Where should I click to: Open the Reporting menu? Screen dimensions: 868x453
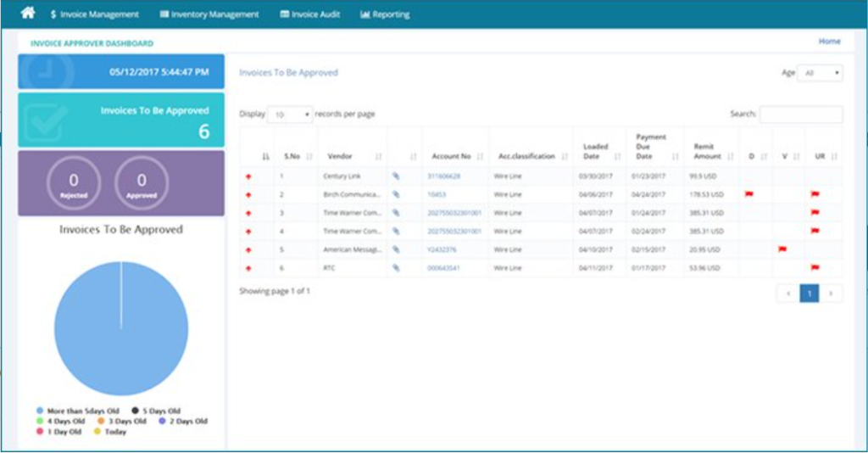(x=384, y=14)
